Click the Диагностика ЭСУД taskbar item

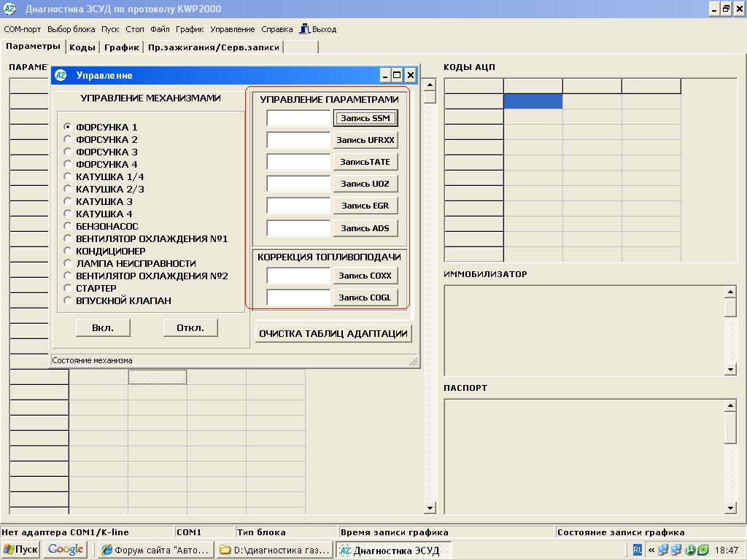(393, 550)
